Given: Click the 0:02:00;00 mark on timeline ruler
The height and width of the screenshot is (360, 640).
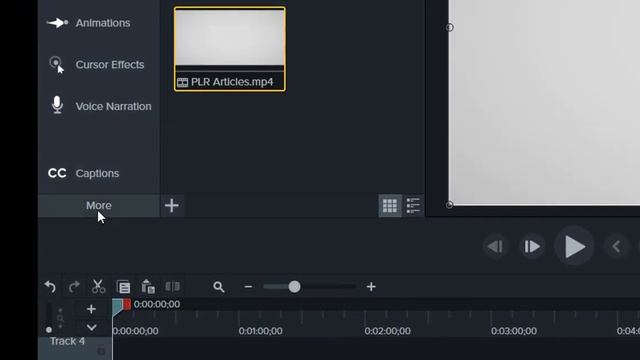Looking at the screenshot, I should [x=387, y=331].
